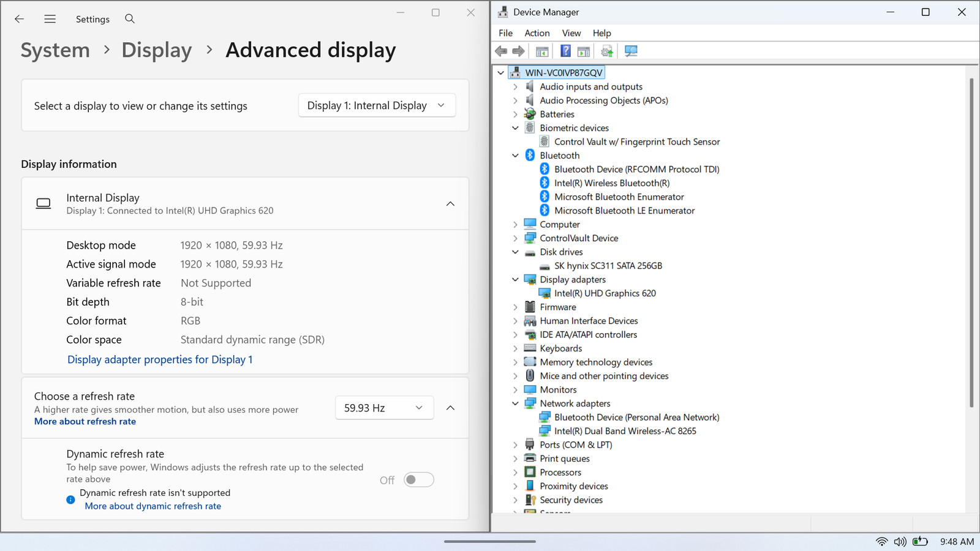The image size is (980, 551).
Task: Collapse the Biometric devices node
Action: point(515,128)
